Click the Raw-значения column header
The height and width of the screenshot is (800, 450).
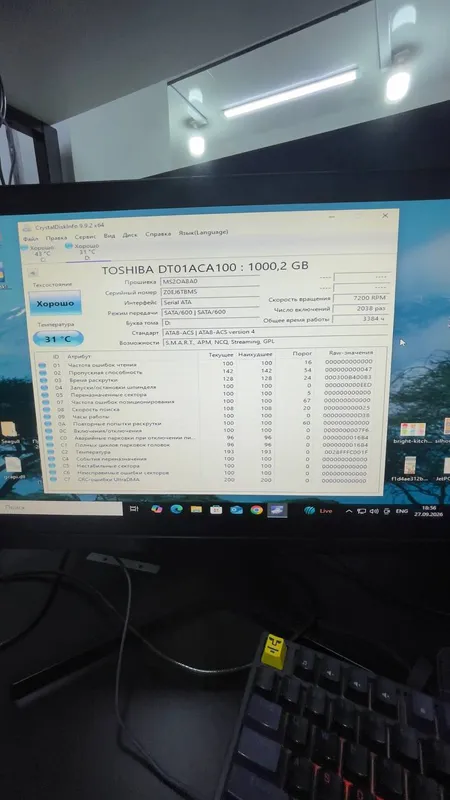[352, 353]
